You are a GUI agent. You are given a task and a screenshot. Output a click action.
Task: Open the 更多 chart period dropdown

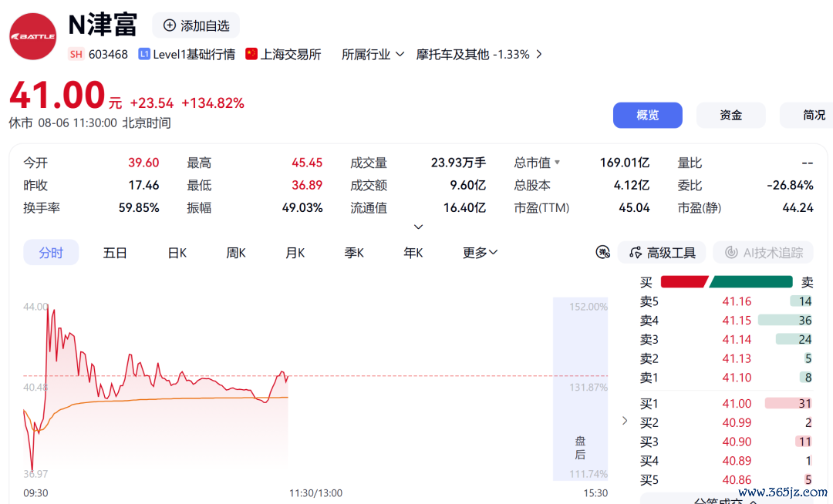coord(480,253)
